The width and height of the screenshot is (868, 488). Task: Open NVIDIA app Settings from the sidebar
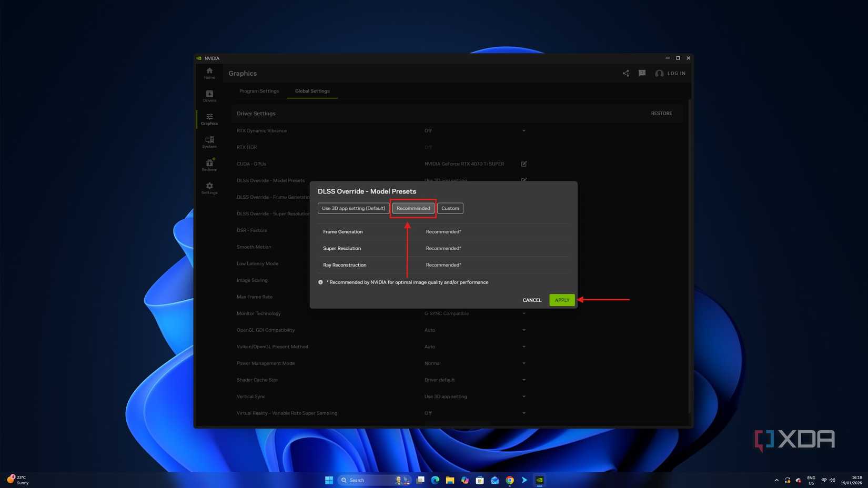click(x=209, y=189)
